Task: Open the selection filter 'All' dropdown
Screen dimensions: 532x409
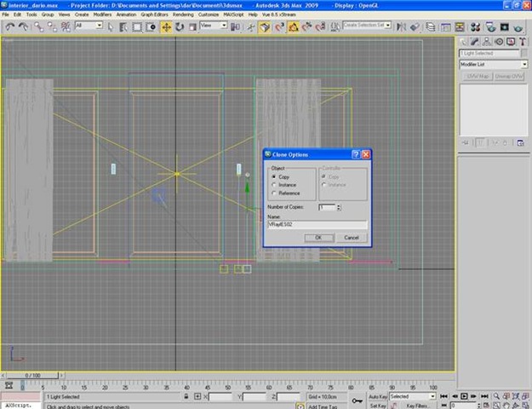Action: tap(89, 26)
